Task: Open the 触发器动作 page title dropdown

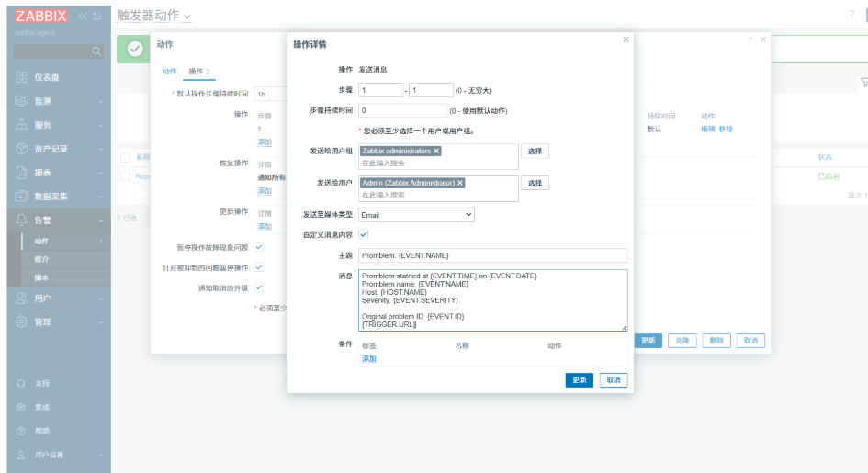Action: pos(153,16)
